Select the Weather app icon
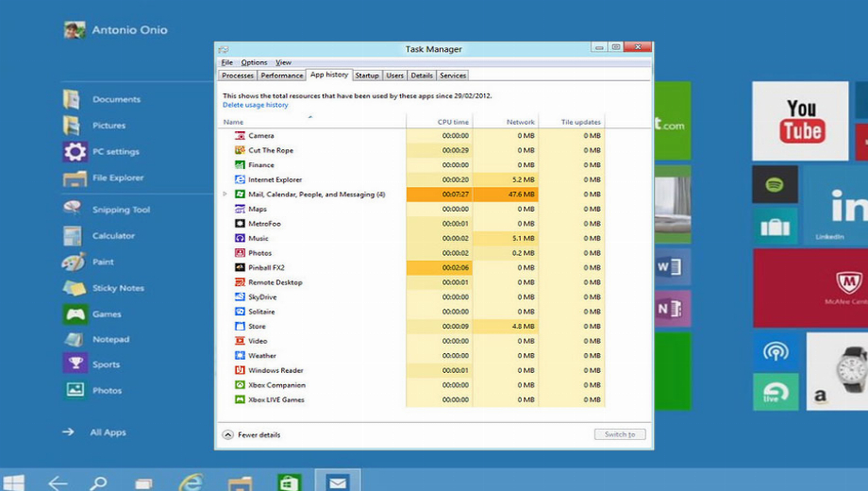The width and height of the screenshot is (868, 491). [x=240, y=356]
